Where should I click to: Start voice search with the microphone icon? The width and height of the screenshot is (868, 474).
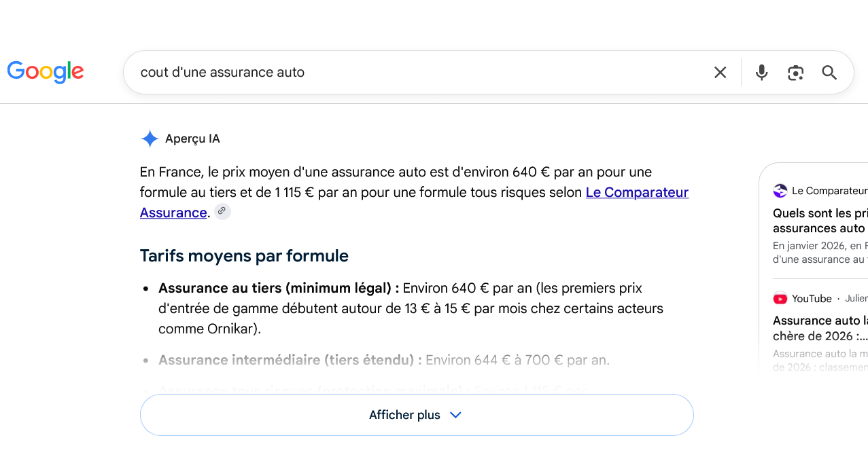(762, 73)
